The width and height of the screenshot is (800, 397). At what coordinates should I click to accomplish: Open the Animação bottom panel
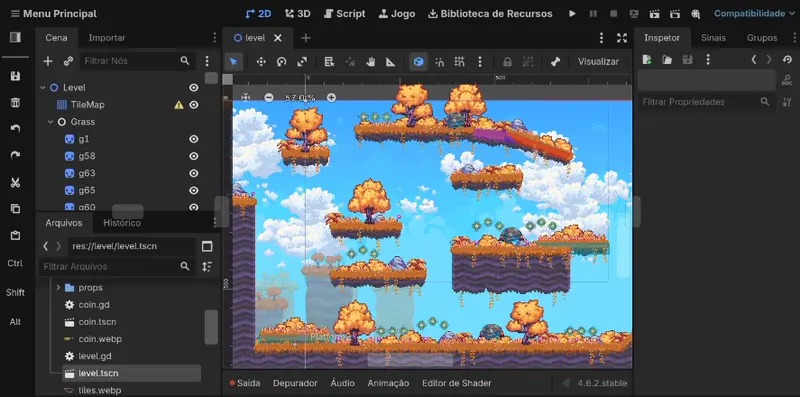[x=388, y=383]
